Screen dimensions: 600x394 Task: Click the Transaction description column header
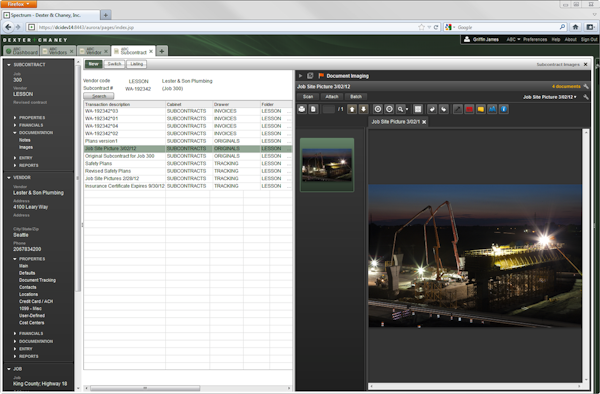[x=124, y=104]
